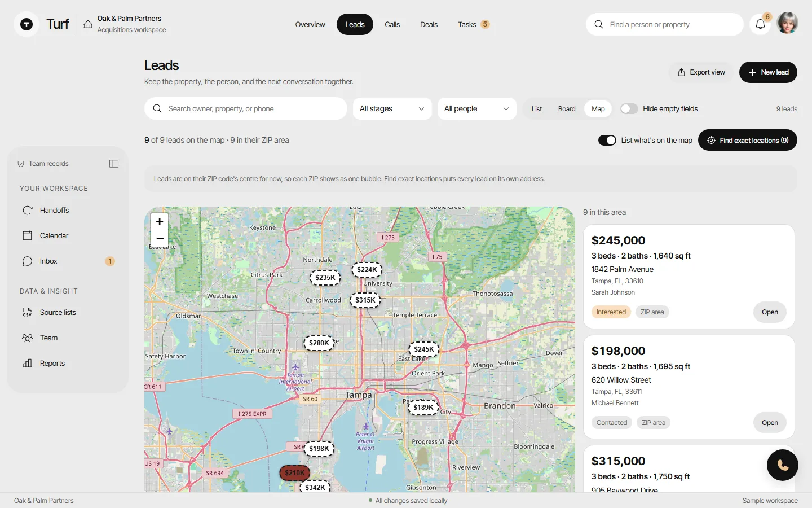Image resolution: width=812 pixels, height=508 pixels.
Task: Open the $245,000 Palm Avenue lead
Action: pos(770,312)
